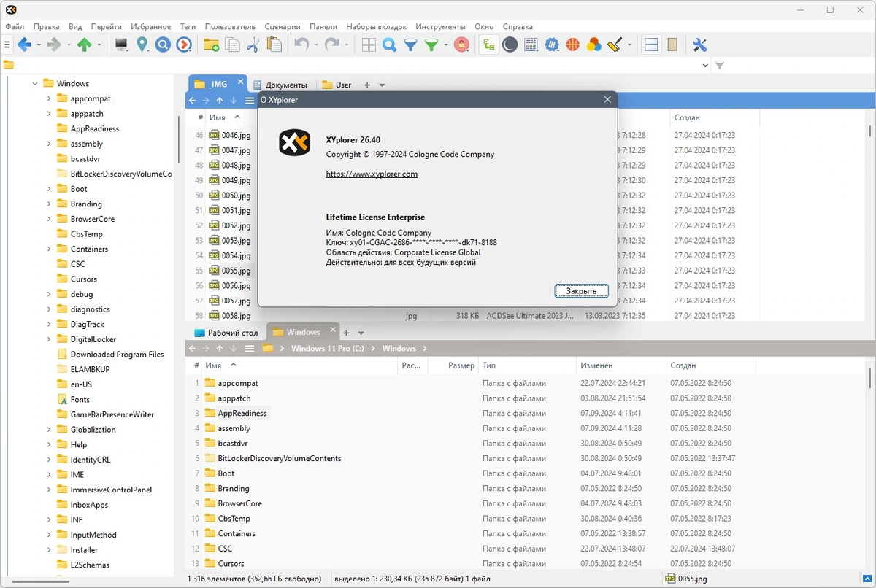Open the Избранное menu
The image size is (876, 588).
click(x=151, y=26)
